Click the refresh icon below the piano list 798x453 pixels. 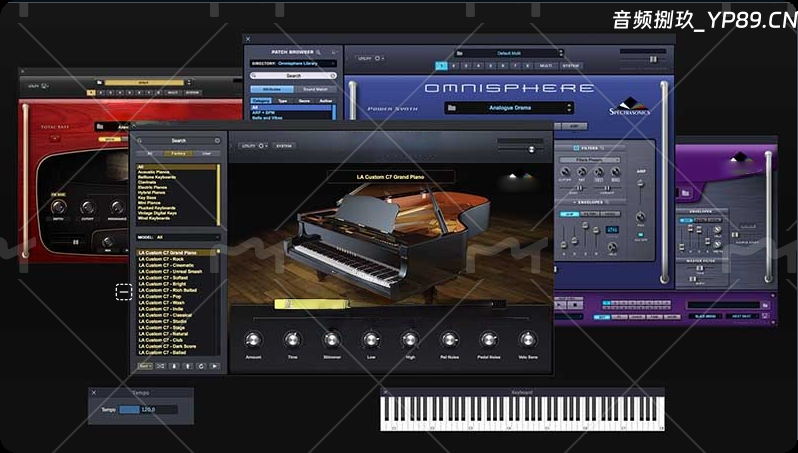coord(201,366)
